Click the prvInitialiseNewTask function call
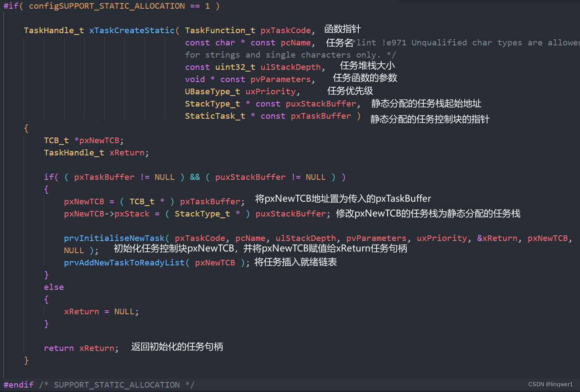Image resolution: width=580 pixels, height=392 pixels. tap(114, 238)
